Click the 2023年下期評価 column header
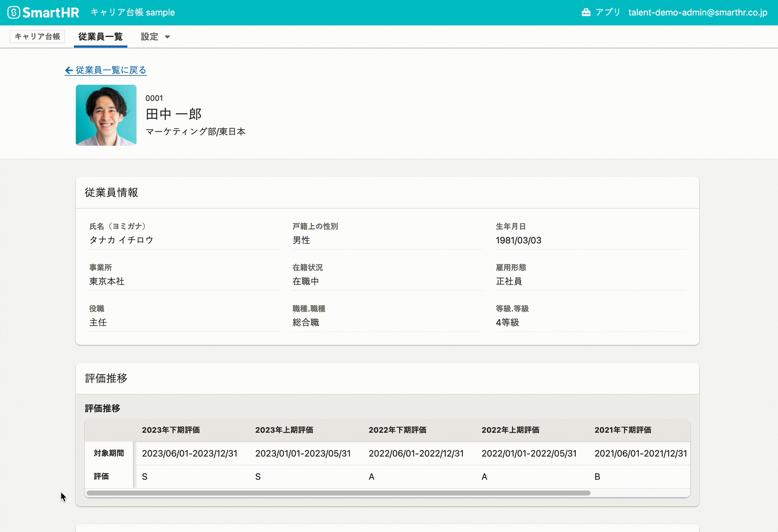 (171, 430)
